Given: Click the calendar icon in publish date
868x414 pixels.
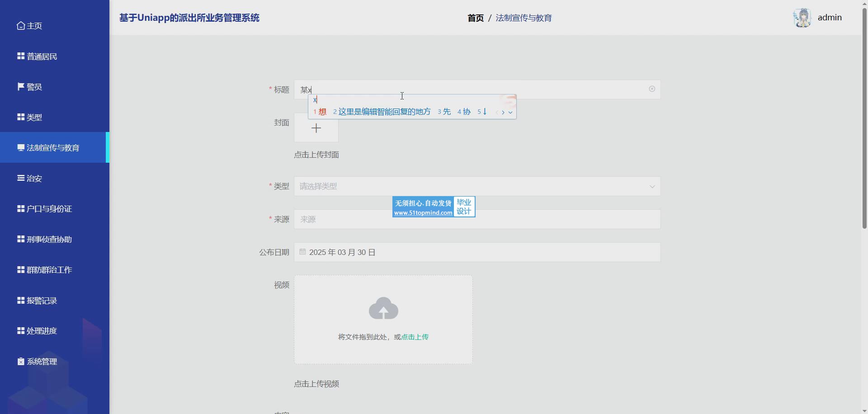Looking at the screenshot, I should (x=302, y=252).
